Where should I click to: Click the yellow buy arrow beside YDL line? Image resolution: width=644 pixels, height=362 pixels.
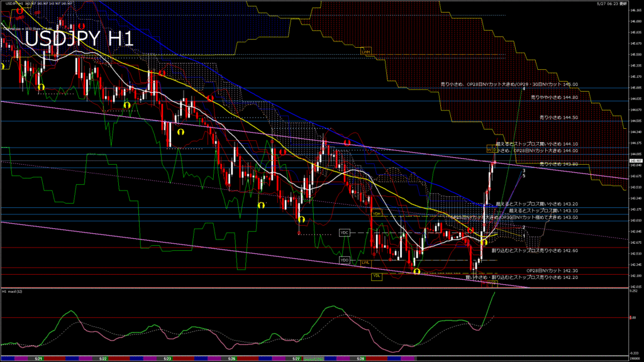(x=417, y=271)
